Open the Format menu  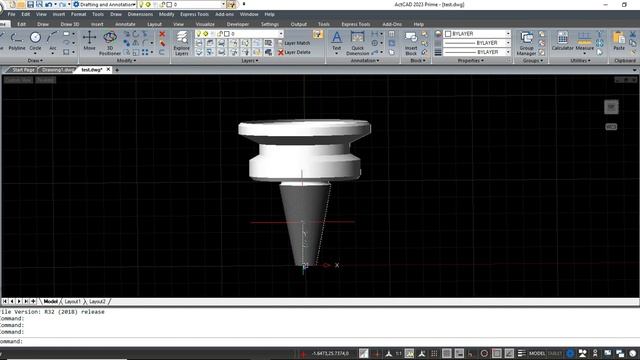[x=78, y=14]
